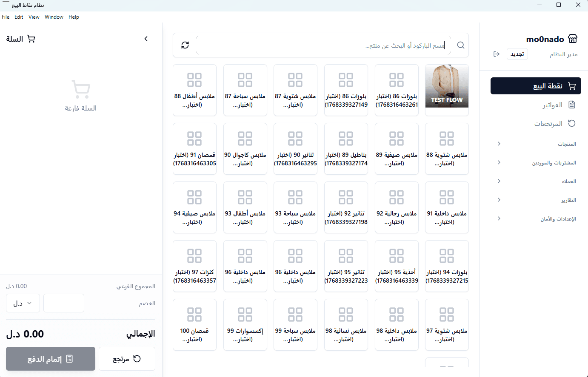Select ملابس داخلية 91 product card
This screenshot has height=377, width=588.
click(x=447, y=207)
